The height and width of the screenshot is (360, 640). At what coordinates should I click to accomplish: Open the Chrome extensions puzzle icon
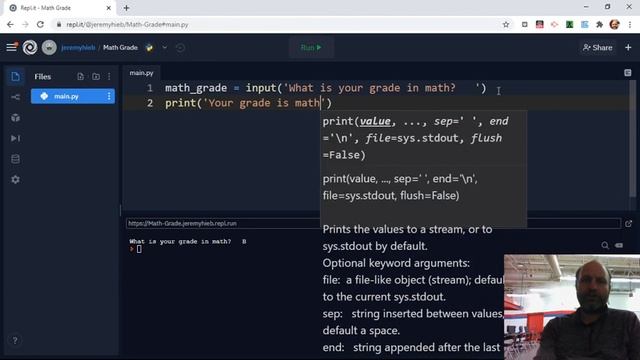click(599, 24)
